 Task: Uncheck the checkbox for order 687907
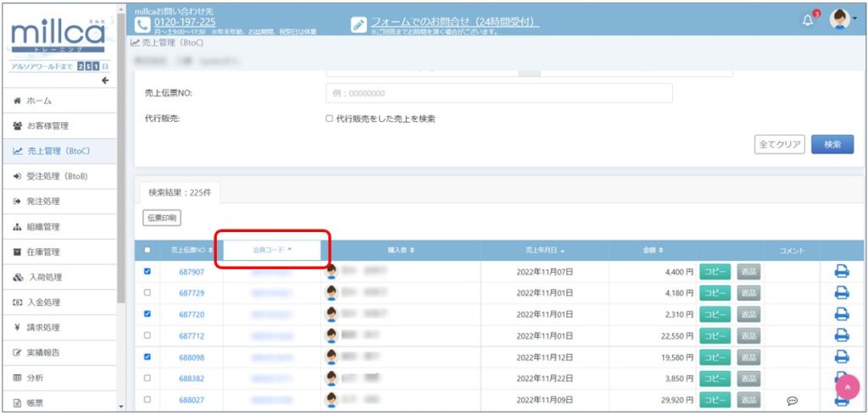click(x=147, y=272)
